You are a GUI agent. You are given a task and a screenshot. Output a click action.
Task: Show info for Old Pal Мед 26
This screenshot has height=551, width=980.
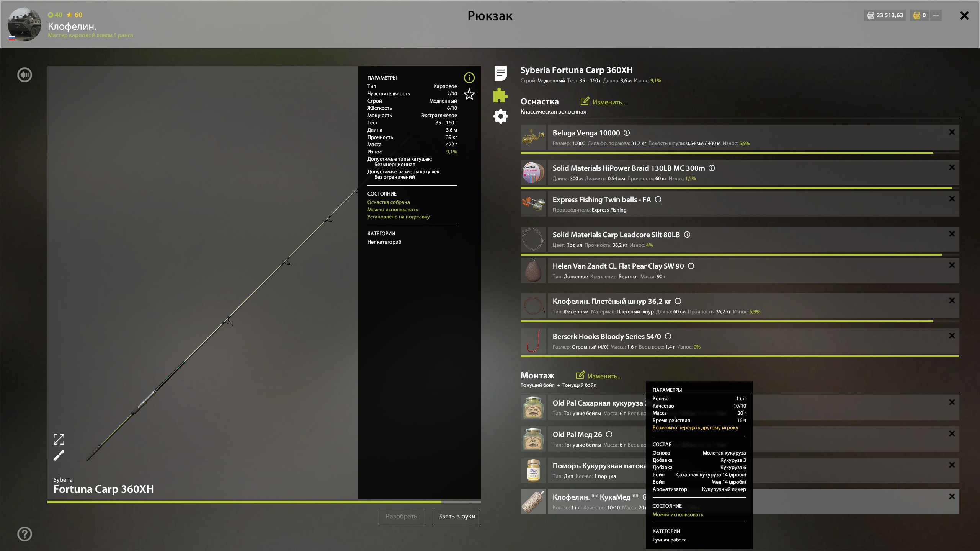click(x=609, y=434)
